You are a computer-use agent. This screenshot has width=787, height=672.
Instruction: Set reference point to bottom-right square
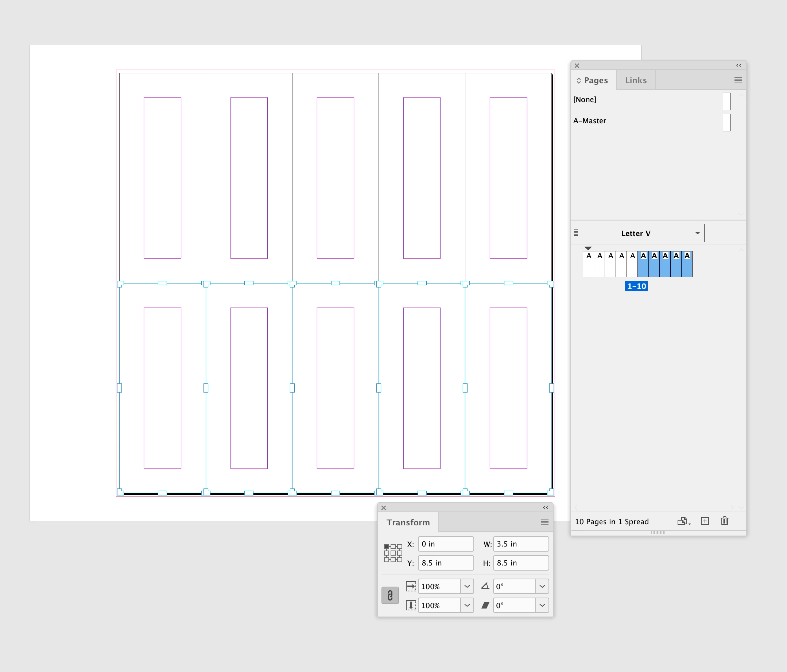400,560
